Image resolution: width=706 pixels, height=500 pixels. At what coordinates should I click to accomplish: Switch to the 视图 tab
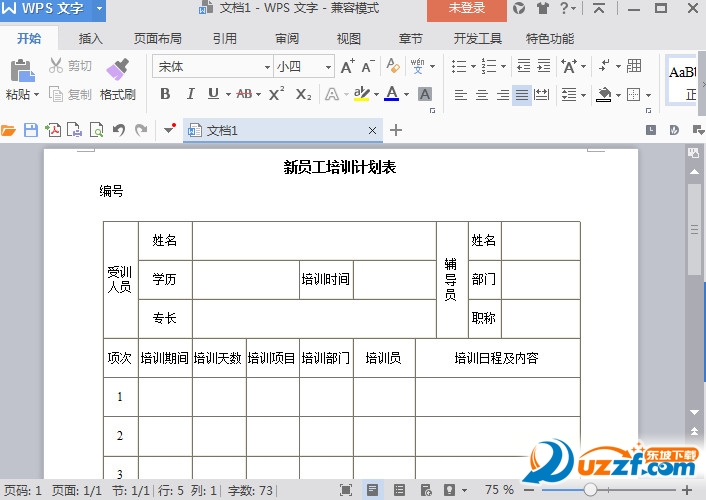click(348, 39)
